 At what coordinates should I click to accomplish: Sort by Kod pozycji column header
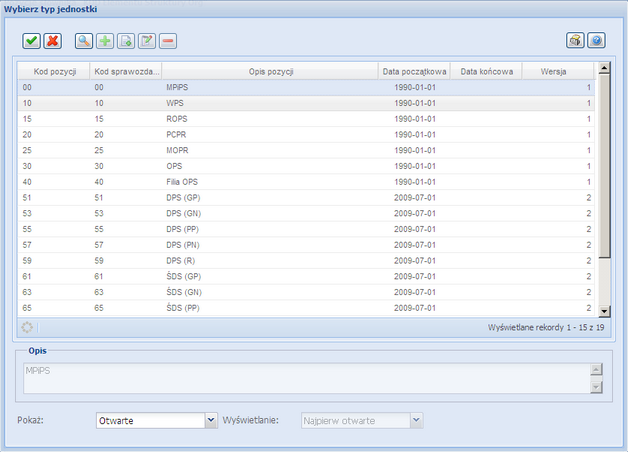coord(54,72)
